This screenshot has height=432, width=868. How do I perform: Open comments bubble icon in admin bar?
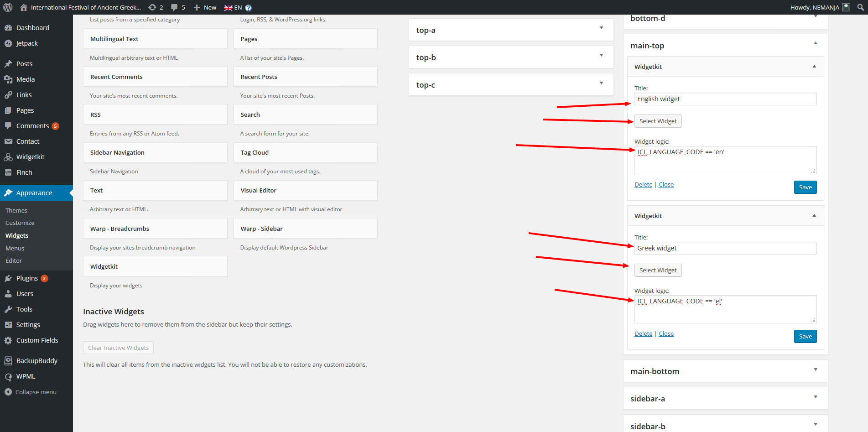pyautogui.click(x=174, y=7)
